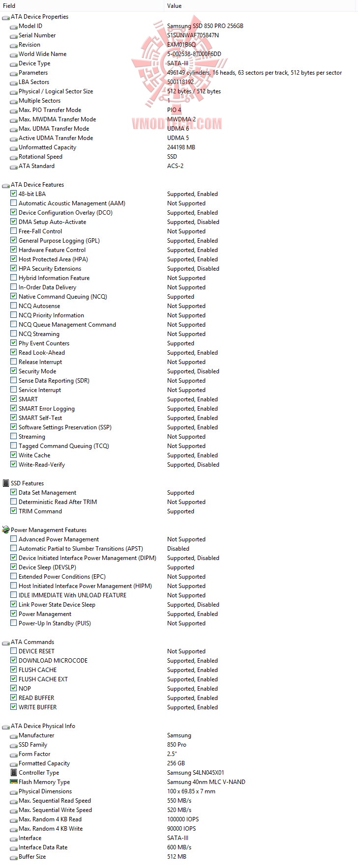Click the Flash Memory Type module icon
Image resolution: width=358 pixels, height=868 pixels.
(x=14, y=782)
